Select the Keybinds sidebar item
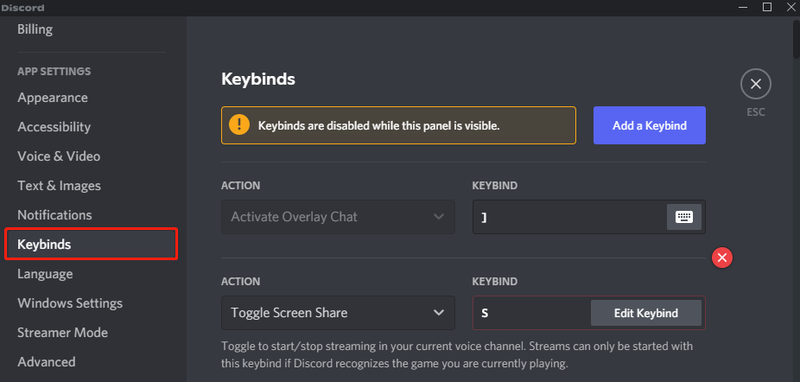The width and height of the screenshot is (800, 382). [x=91, y=244]
